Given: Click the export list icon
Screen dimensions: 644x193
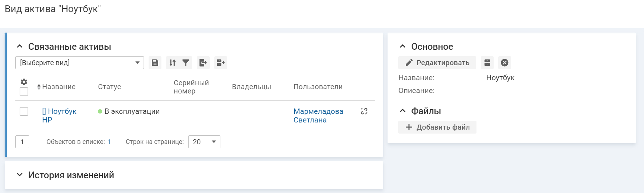Looking at the screenshot, I should (203, 63).
